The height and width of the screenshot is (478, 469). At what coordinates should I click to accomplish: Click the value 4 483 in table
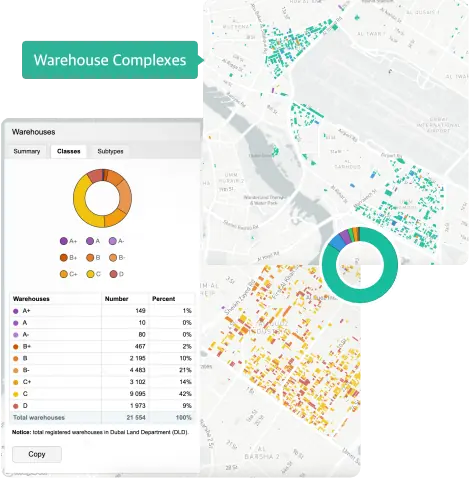click(138, 370)
